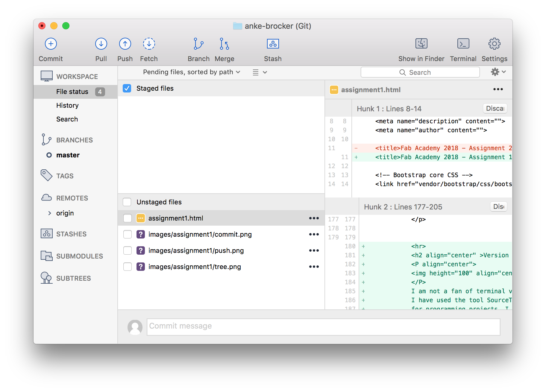Viewport: 546px width, 392px height.
Task: Stage images/assignment1/commit.png checkbox
Action: pos(128,234)
